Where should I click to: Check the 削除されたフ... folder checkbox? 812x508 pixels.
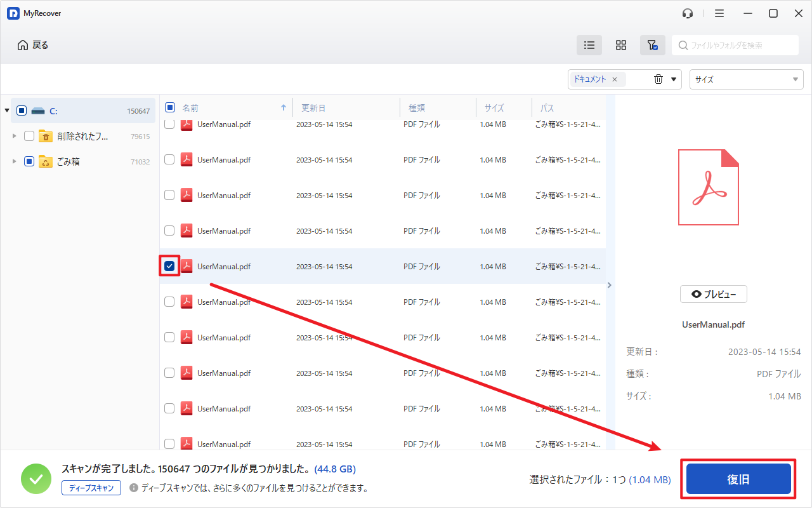point(29,136)
